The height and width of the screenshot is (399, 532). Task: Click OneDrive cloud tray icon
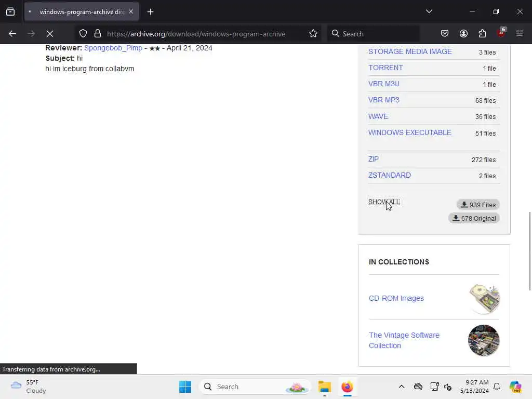(x=418, y=387)
